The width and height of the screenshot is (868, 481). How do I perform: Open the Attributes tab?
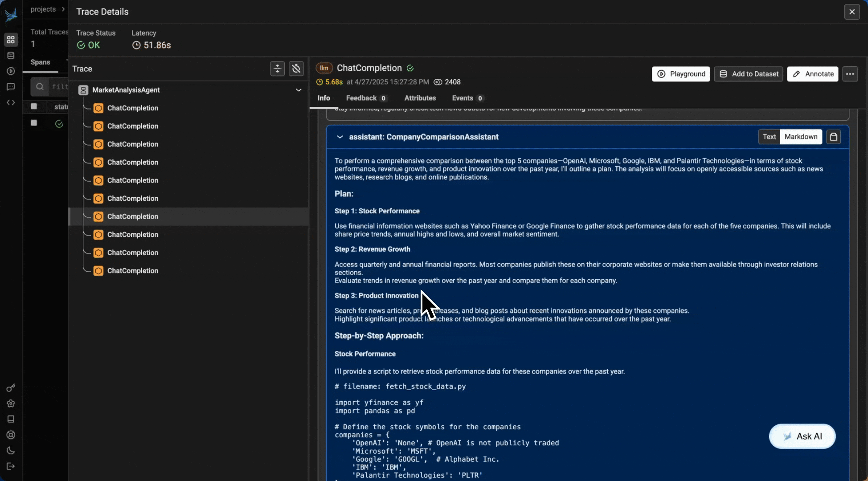tap(420, 98)
